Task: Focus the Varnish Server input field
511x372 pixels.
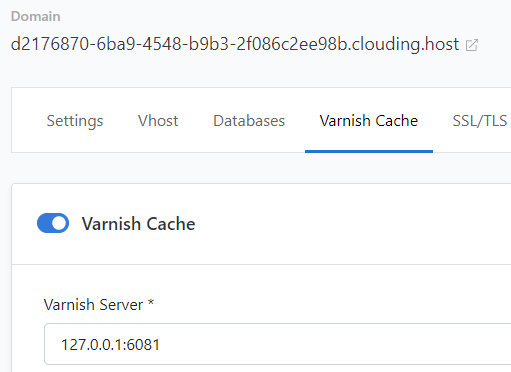Action: (x=278, y=344)
